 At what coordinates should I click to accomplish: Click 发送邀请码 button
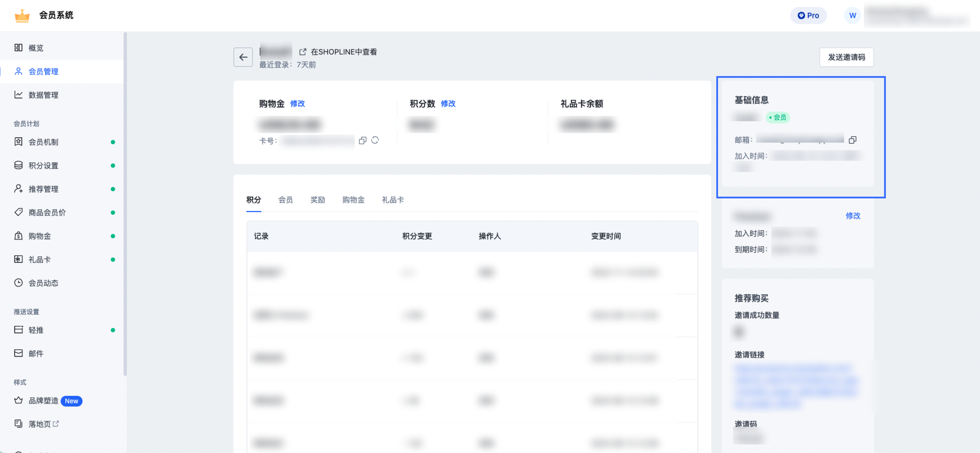[847, 57]
